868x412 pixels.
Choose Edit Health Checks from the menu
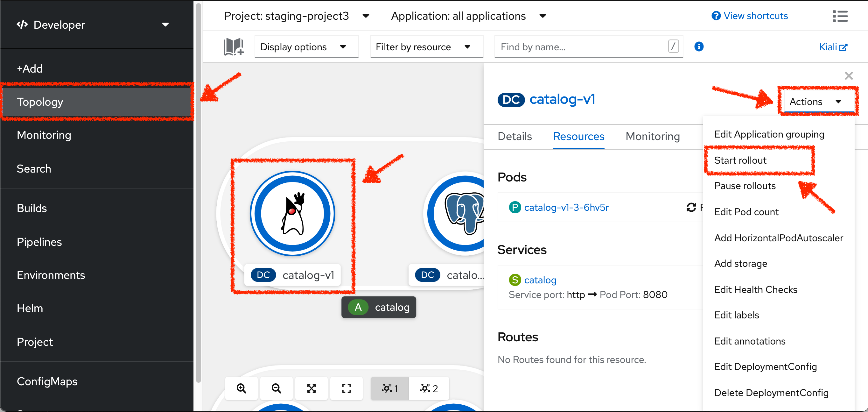(x=756, y=289)
